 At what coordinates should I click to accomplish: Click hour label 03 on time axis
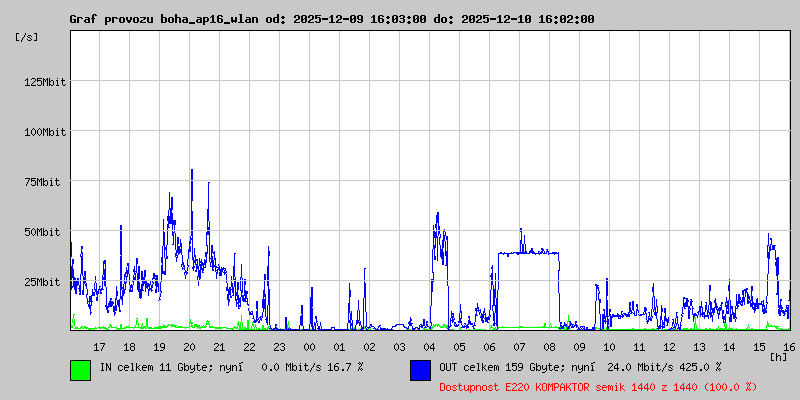point(399,347)
